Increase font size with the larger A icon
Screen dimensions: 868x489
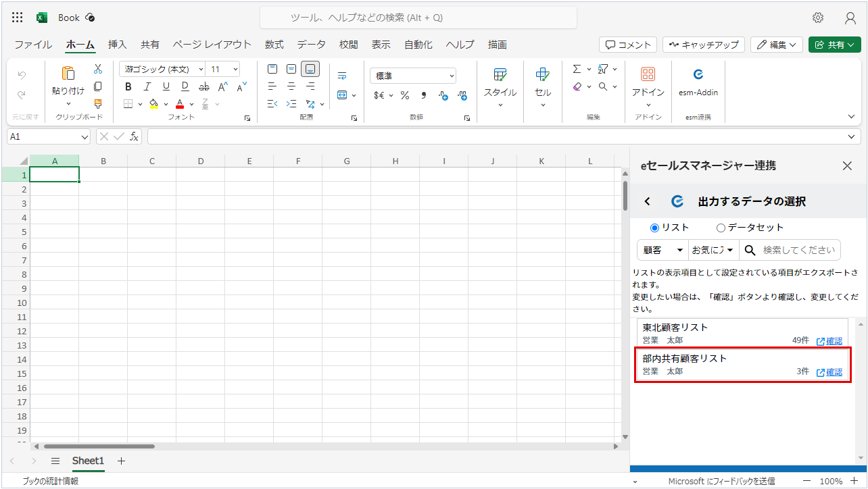point(223,86)
